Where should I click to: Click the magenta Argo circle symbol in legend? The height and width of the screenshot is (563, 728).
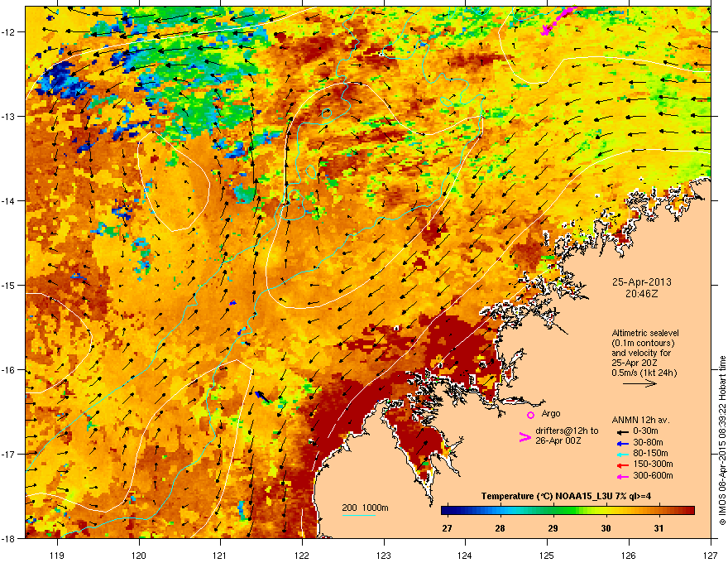click(530, 415)
